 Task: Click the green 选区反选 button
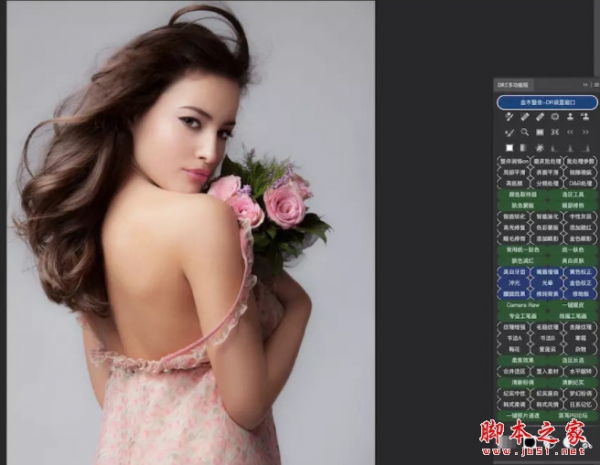coord(573,361)
